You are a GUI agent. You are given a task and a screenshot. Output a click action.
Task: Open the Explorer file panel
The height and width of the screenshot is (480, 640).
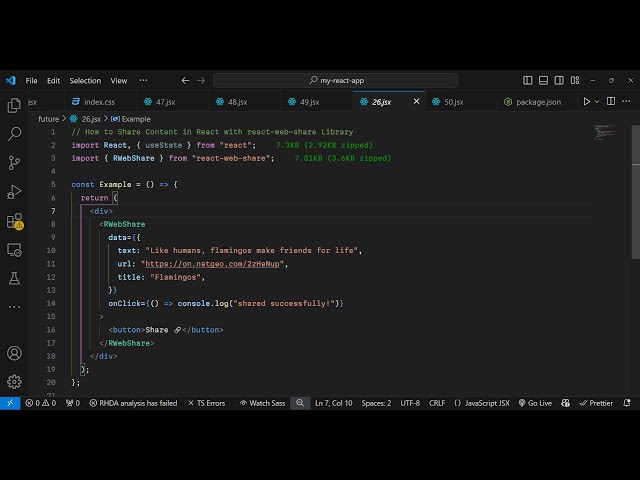click(x=14, y=105)
